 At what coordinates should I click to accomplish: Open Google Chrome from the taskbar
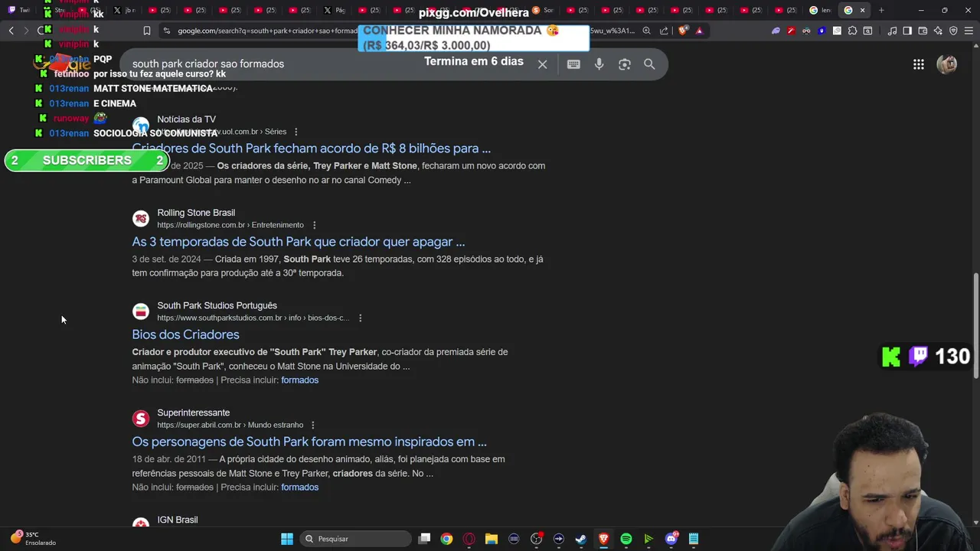click(446, 539)
